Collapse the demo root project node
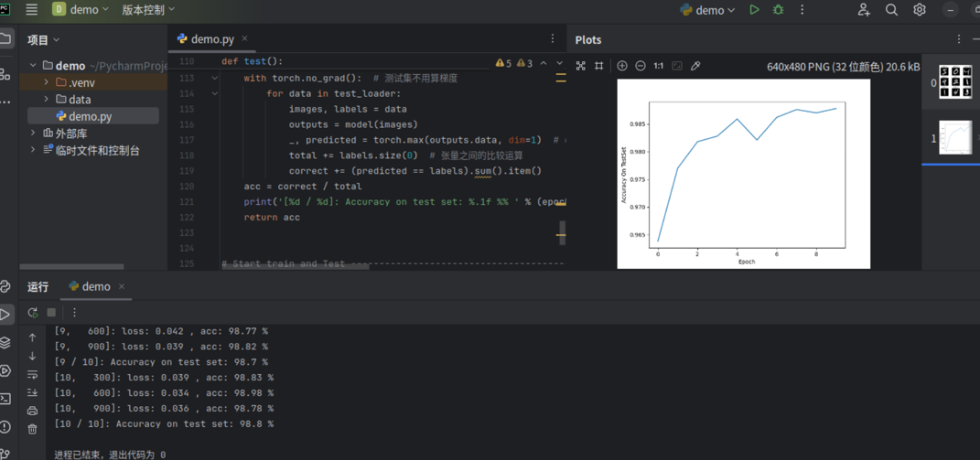 [34, 66]
